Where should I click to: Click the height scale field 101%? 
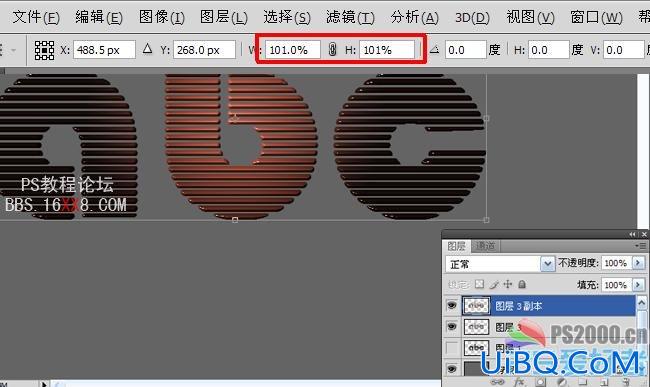pyautogui.click(x=387, y=50)
